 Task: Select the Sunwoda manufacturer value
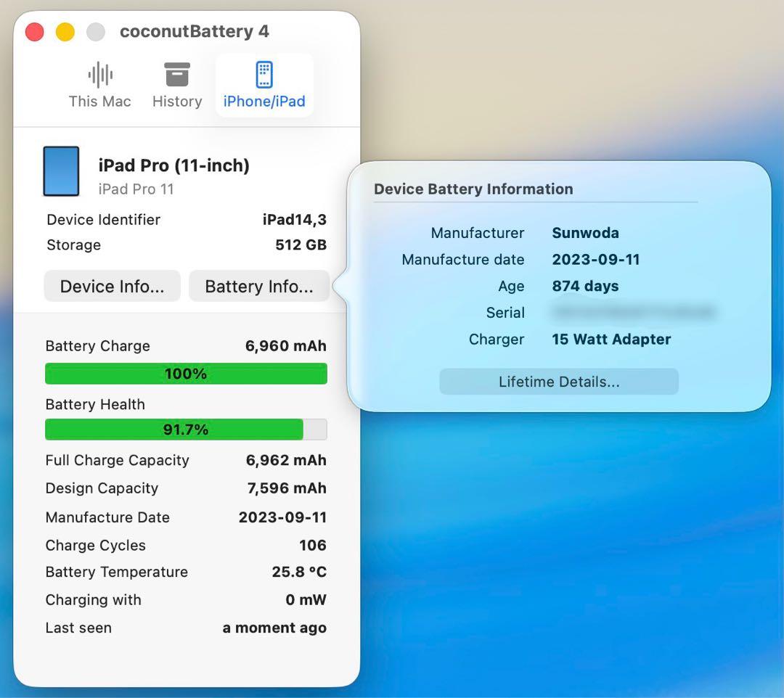click(x=585, y=233)
